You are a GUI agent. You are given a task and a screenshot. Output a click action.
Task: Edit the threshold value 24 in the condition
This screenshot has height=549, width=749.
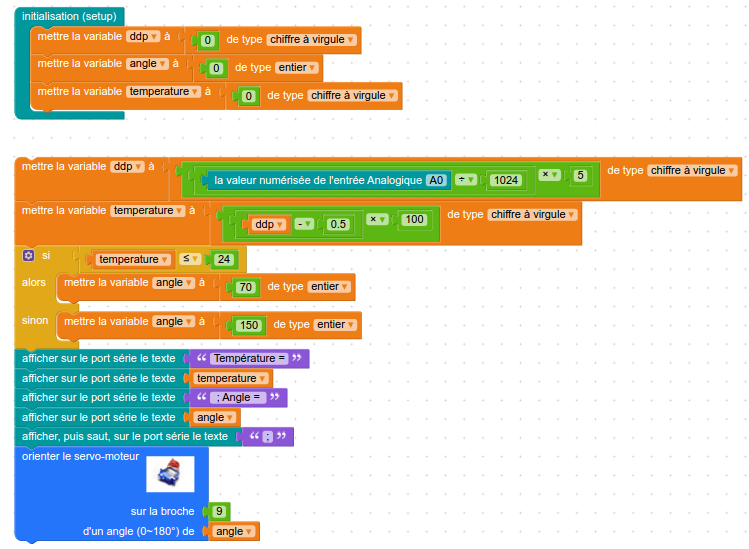[225, 260]
